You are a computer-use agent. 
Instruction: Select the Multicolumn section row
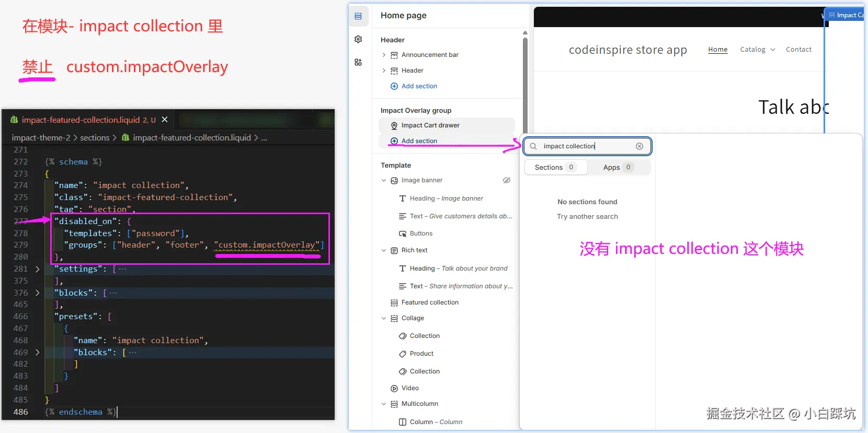[x=447, y=404]
